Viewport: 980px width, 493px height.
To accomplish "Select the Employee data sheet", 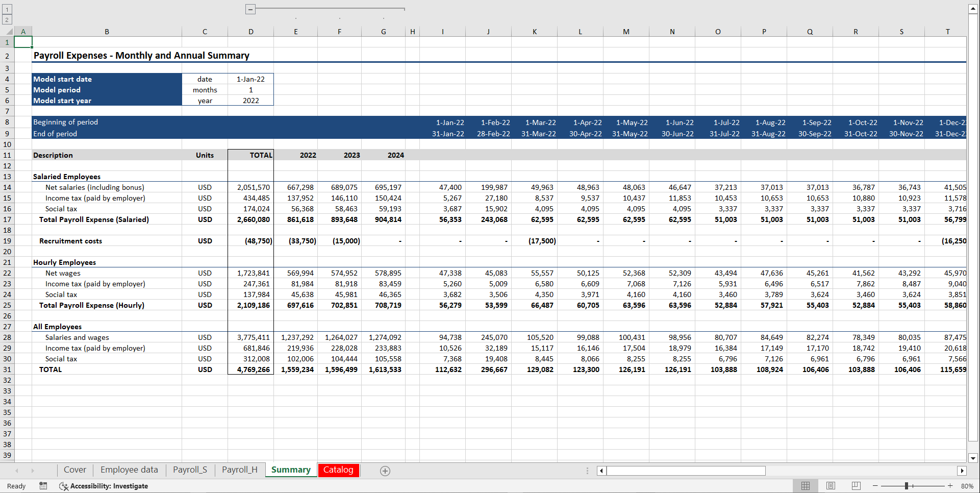I will click(x=129, y=470).
